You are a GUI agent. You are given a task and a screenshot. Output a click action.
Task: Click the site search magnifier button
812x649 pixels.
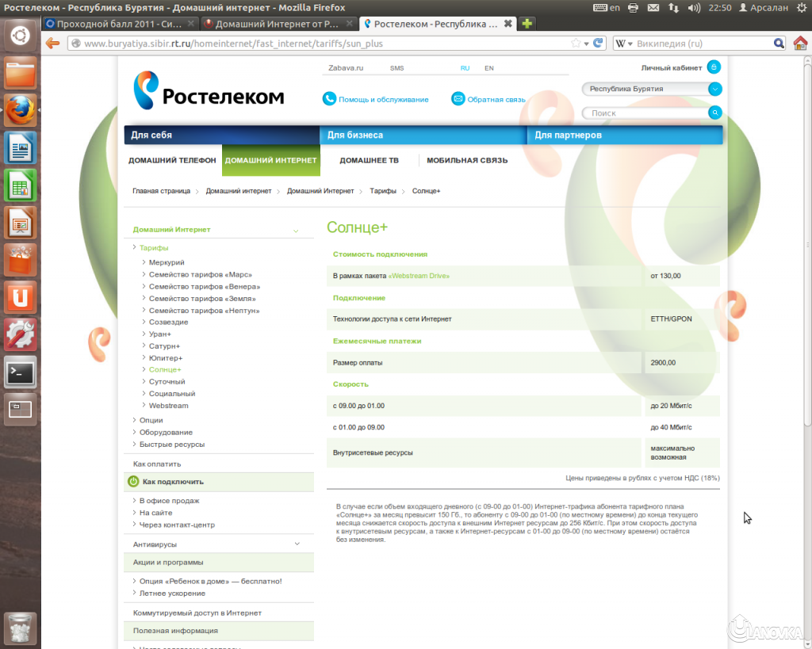[x=714, y=113]
